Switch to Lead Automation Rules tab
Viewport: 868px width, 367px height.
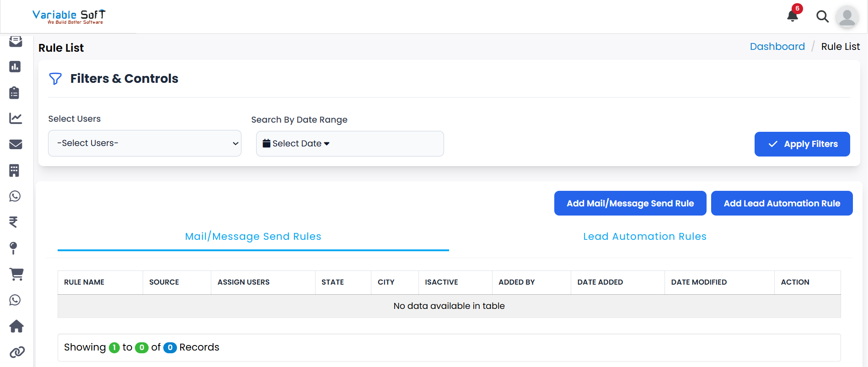pos(644,237)
